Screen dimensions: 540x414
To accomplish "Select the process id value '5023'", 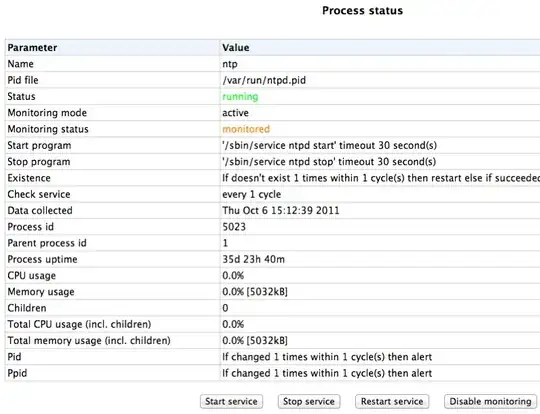I will click(x=234, y=227).
